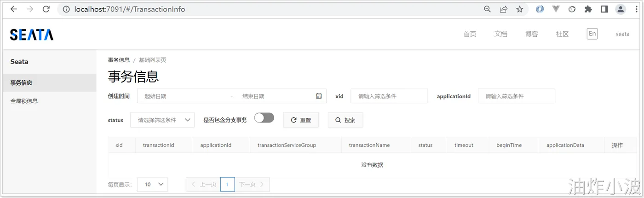Click the circular extension icon beside Extensions
Screen dimensions: 644x198
(572, 9)
